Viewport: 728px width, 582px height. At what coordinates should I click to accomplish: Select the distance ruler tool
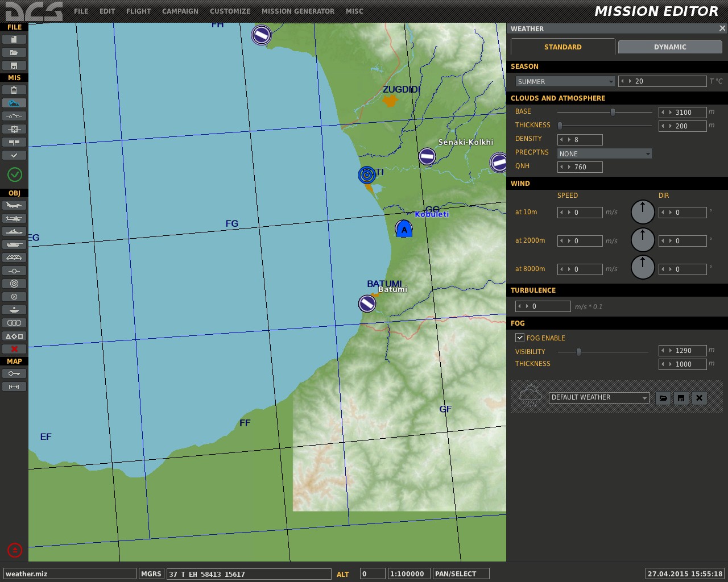click(x=14, y=386)
